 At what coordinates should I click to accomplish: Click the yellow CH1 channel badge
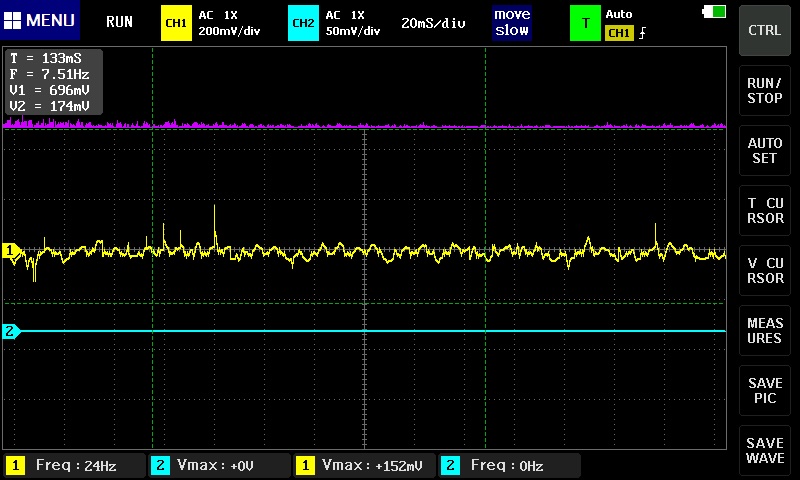coord(176,22)
